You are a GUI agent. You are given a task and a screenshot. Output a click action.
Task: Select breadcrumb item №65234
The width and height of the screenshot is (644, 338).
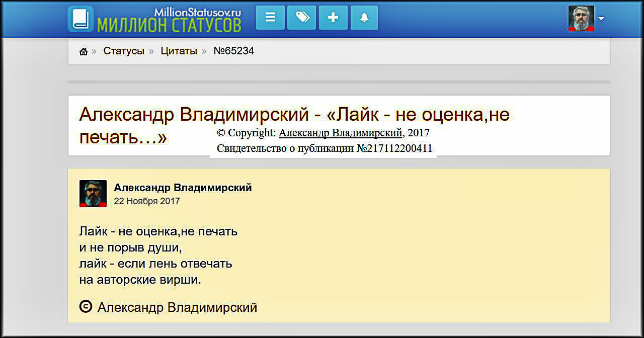pos(234,51)
